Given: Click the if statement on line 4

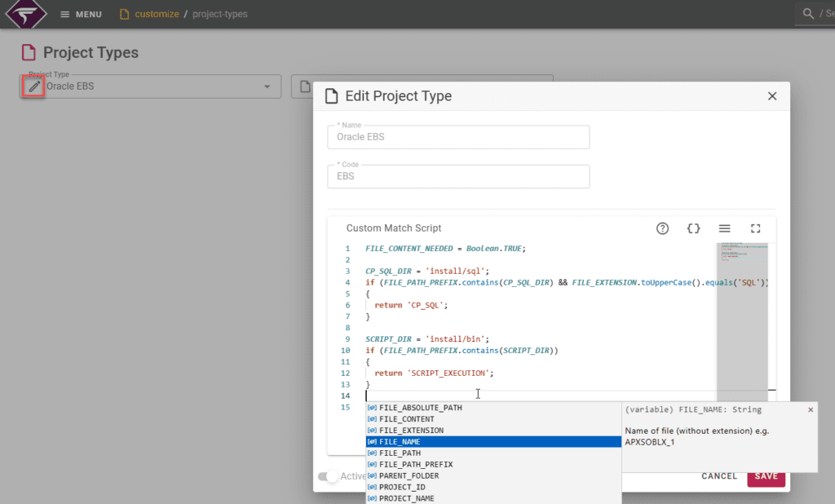Looking at the screenshot, I should tap(568, 283).
